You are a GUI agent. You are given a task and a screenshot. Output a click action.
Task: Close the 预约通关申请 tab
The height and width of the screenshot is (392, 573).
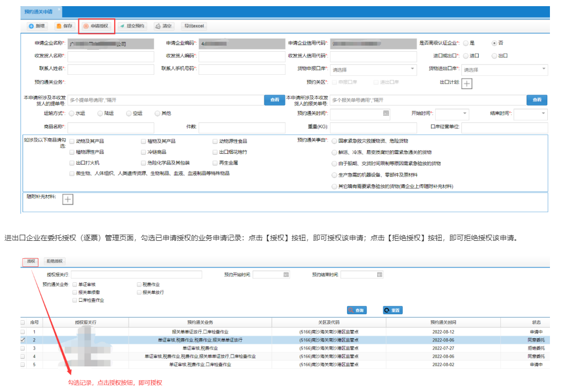pyautogui.click(x=59, y=9)
